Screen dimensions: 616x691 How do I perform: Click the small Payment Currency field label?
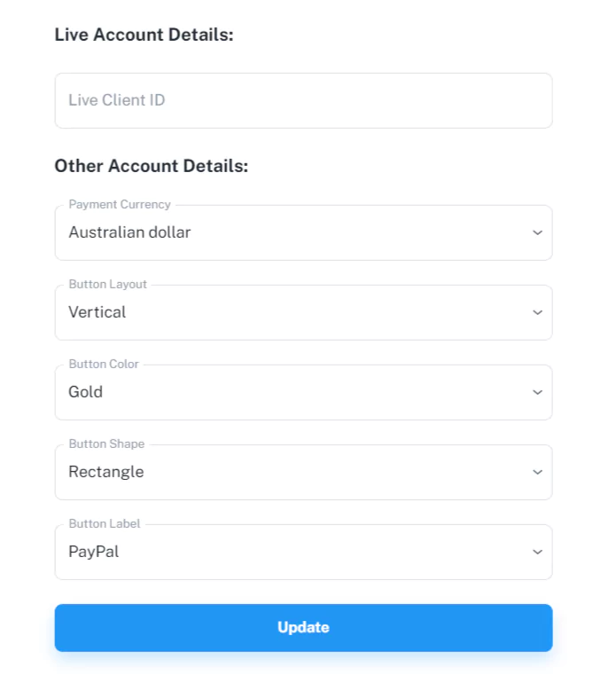pos(120,205)
